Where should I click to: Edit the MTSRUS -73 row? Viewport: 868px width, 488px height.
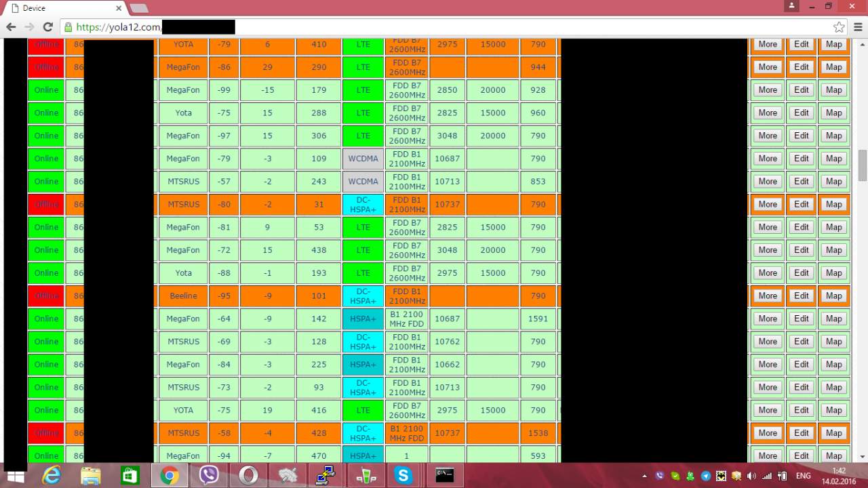pyautogui.click(x=802, y=387)
